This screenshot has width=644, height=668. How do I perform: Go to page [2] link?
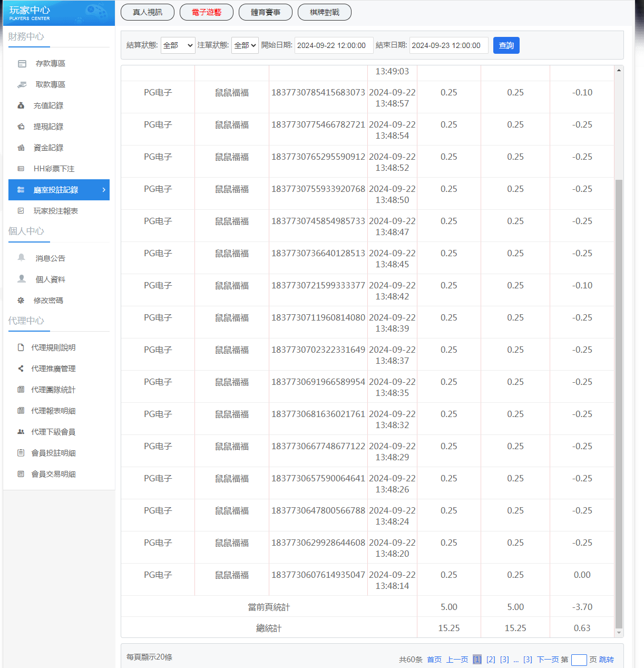(x=491, y=660)
